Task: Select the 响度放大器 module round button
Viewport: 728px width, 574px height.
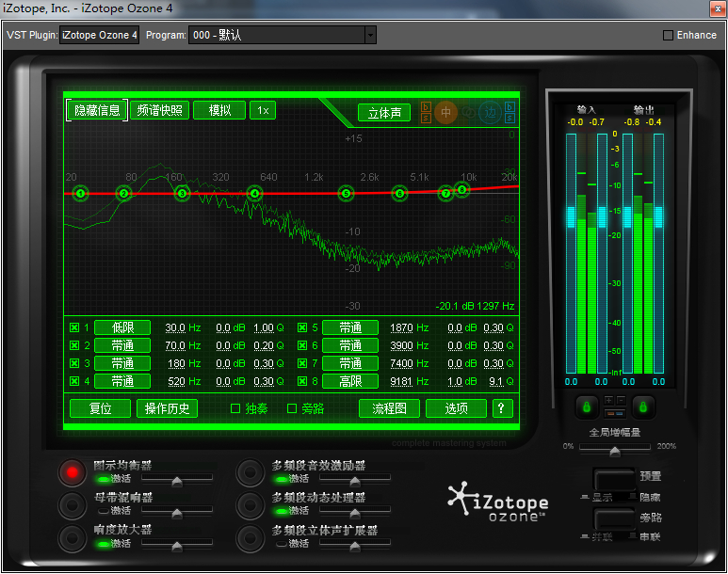Action: coord(72,538)
